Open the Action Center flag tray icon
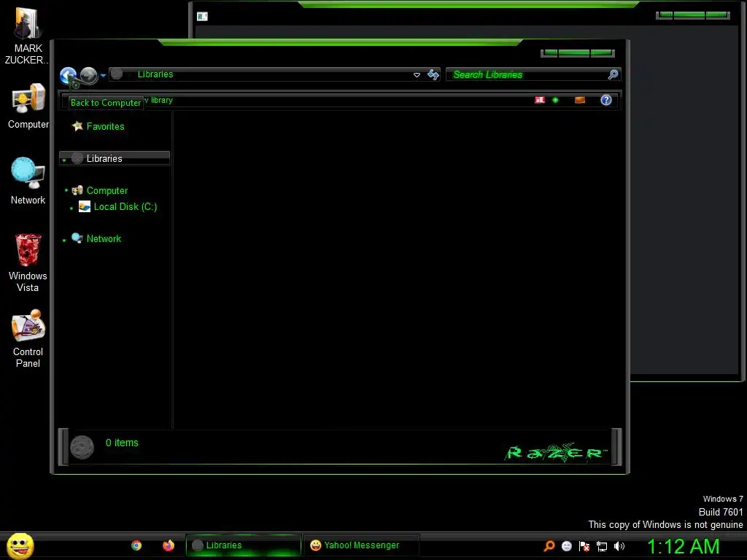This screenshot has height=560, width=747. (584, 546)
